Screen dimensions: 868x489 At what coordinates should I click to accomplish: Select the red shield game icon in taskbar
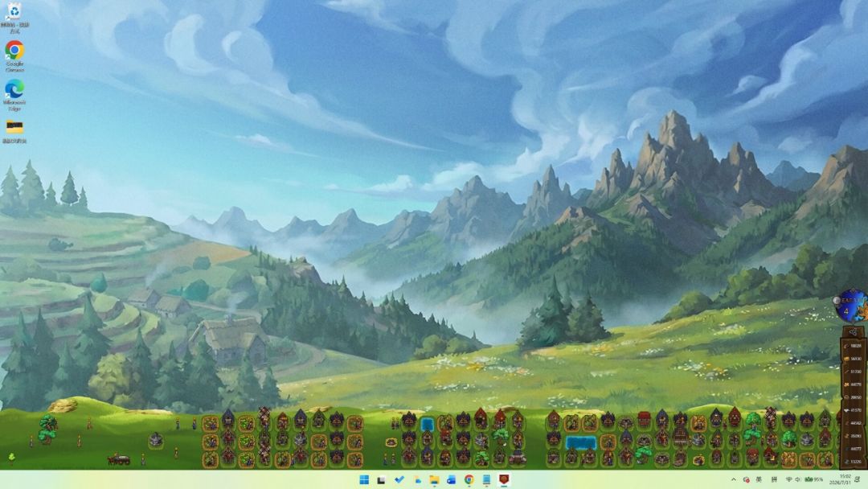pyautogui.click(x=504, y=479)
